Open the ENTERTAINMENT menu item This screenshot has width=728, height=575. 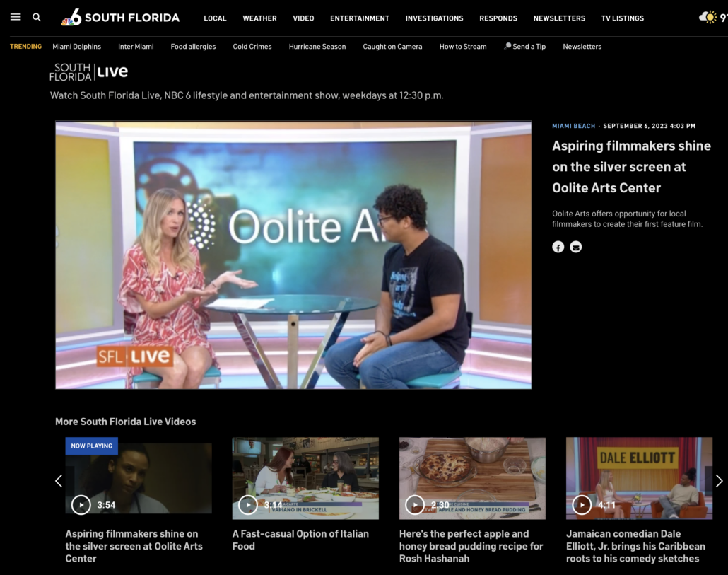click(x=360, y=18)
